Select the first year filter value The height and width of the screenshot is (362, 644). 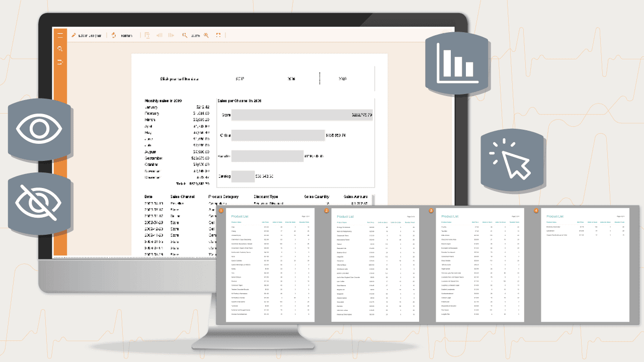point(240,79)
